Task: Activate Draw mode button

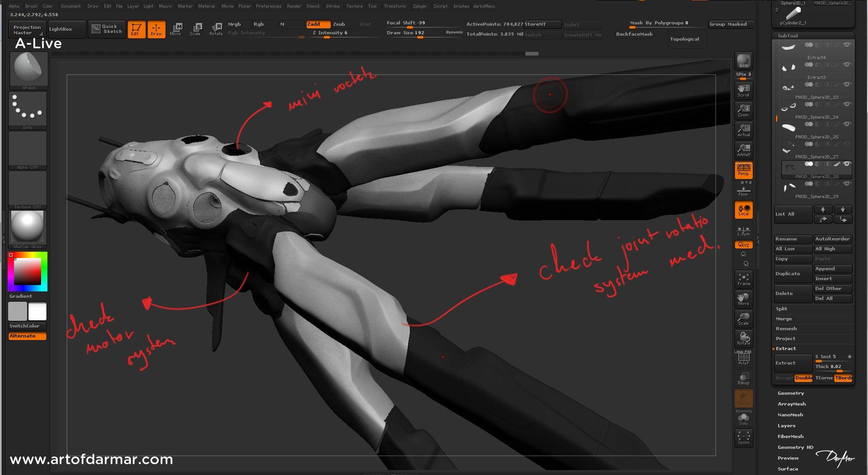Action: tap(156, 29)
